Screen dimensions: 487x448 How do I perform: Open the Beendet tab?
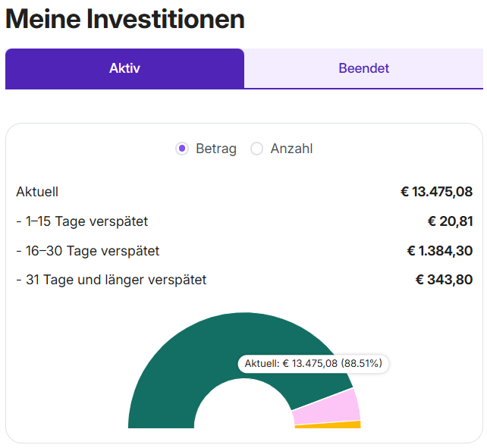[x=363, y=69]
